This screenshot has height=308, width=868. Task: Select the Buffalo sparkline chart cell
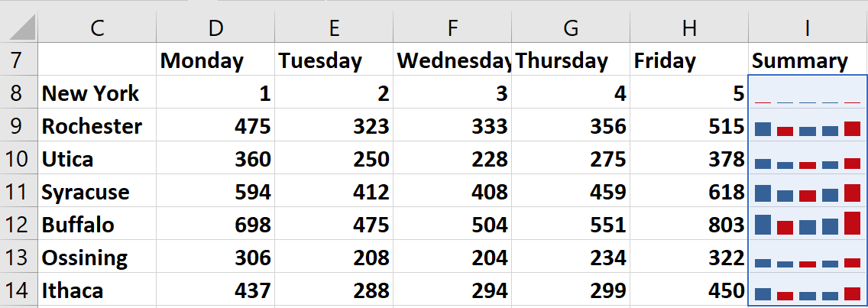click(808, 225)
